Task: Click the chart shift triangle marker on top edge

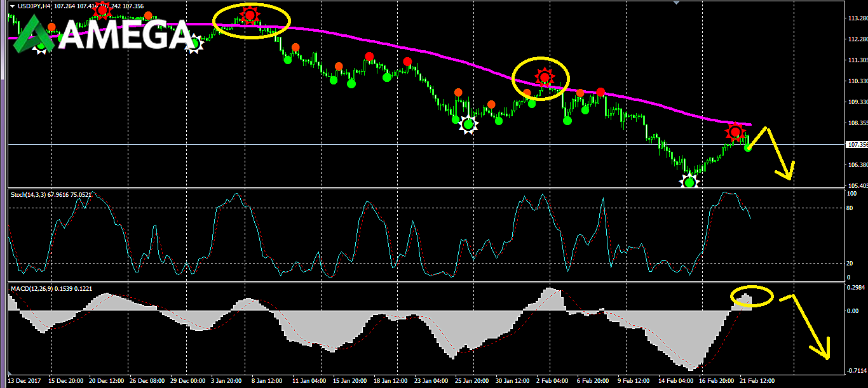Action: (677, 2)
